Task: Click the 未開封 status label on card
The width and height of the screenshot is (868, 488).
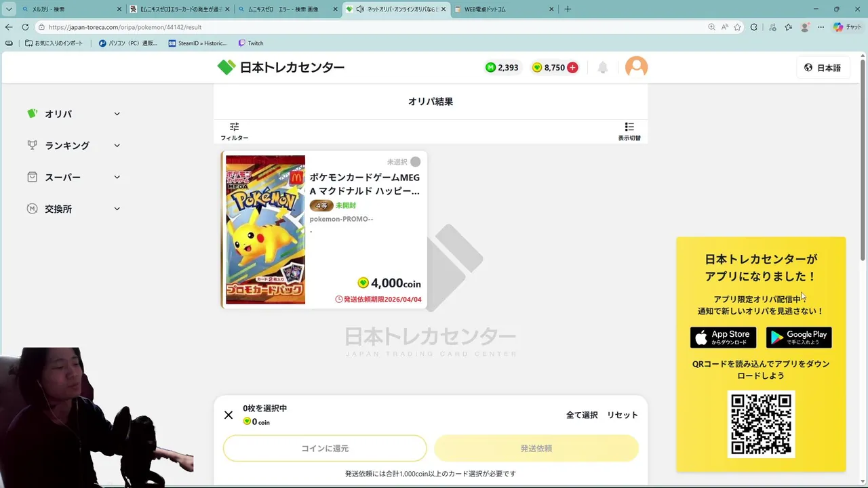Action: click(x=346, y=205)
